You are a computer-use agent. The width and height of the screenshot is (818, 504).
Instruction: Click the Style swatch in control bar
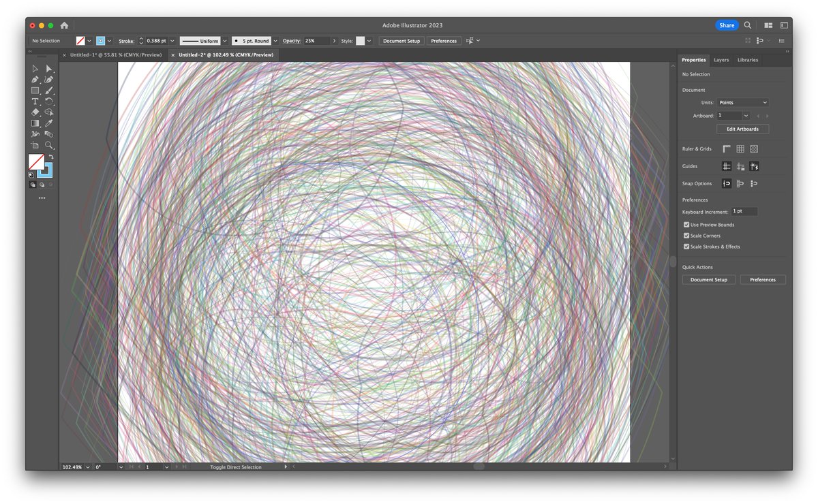tap(360, 41)
